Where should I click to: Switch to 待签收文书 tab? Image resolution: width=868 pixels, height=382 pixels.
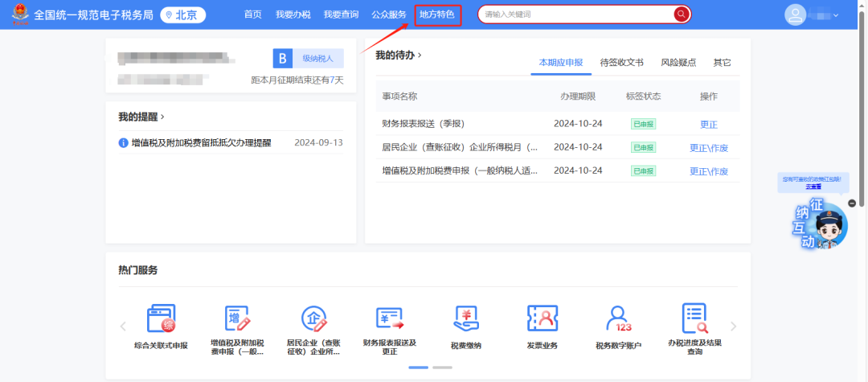621,63
